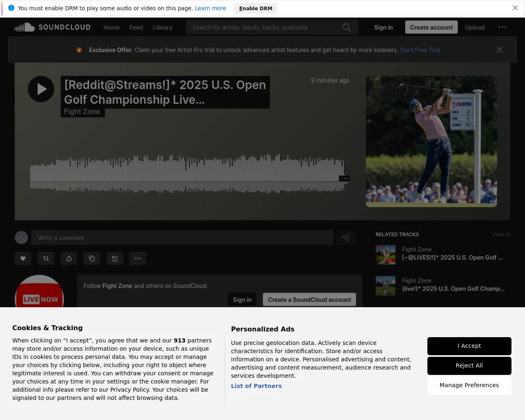Click Fight Zone above the [~@LIVES!!] track
The image size is (525, 420).
coord(417,249)
